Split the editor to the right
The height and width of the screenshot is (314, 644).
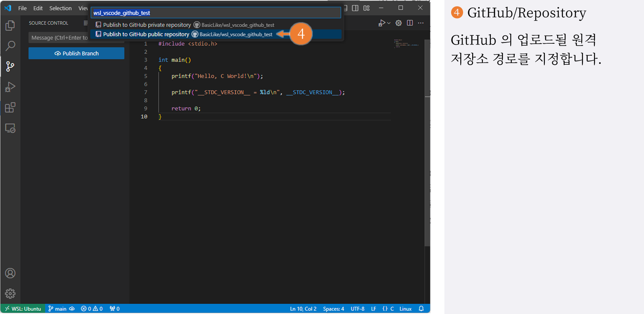(x=410, y=23)
